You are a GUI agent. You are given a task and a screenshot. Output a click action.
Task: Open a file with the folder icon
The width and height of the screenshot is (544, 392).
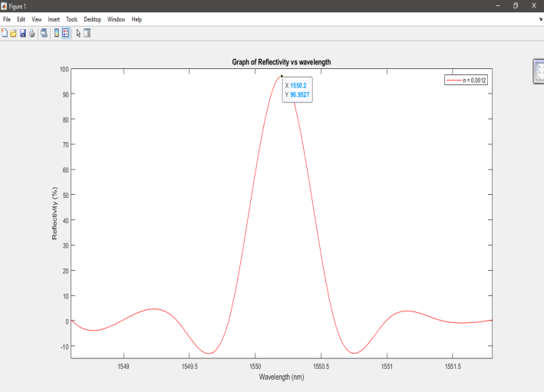(x=14, y=33)
